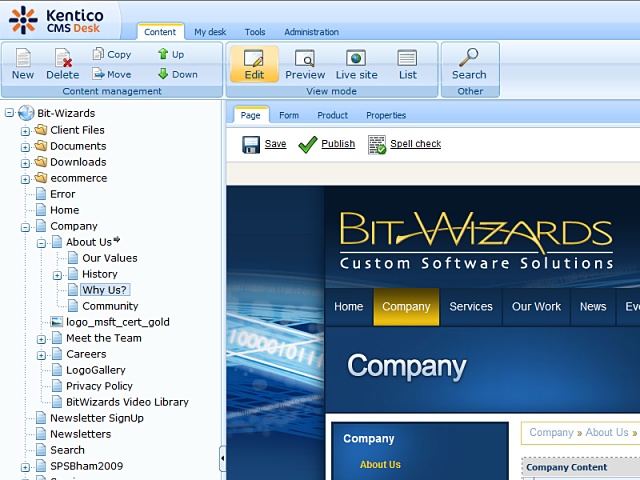This screenshot has width=640, height=480.
Task: Click the Error page document icon
Action: 41,194
